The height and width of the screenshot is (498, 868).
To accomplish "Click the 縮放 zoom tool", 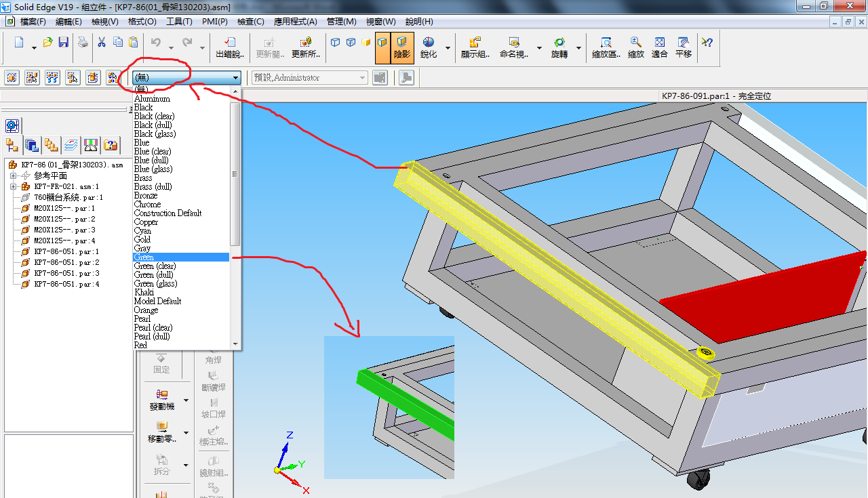I will 636,47.
